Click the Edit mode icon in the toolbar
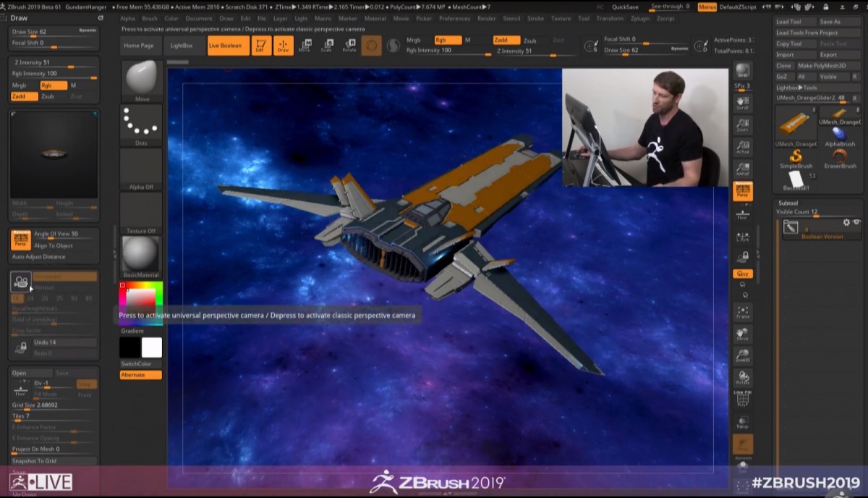The height and width of the screenshot is (498, 868). click(x=261, y=46)
